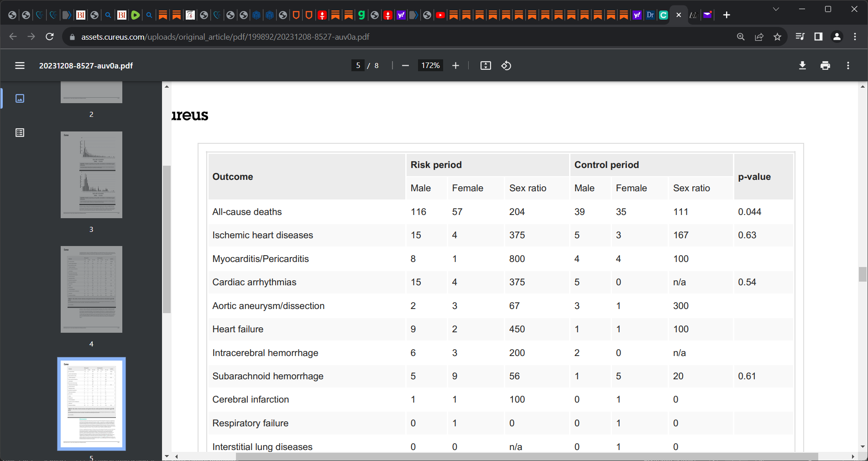Screen dimensions: 868x461
Task: Click the p-value 0.044 cell
Action: point(749,212)
